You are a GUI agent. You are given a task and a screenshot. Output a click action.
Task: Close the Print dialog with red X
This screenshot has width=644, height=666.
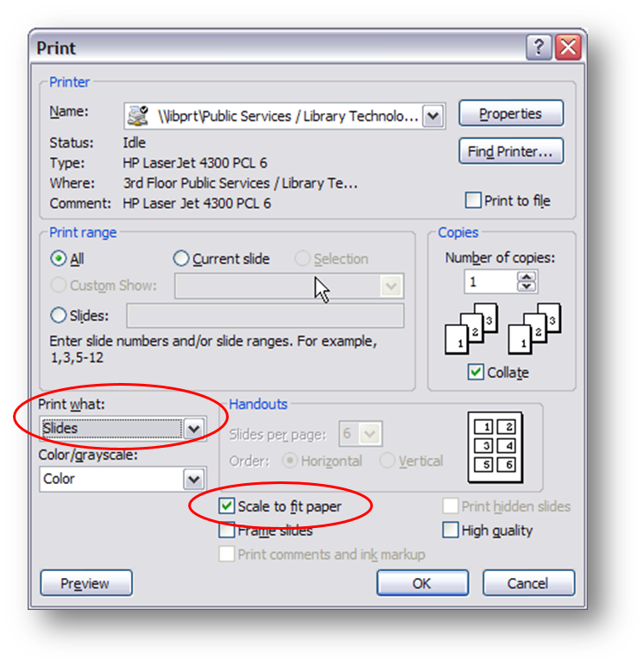[568, 47]
